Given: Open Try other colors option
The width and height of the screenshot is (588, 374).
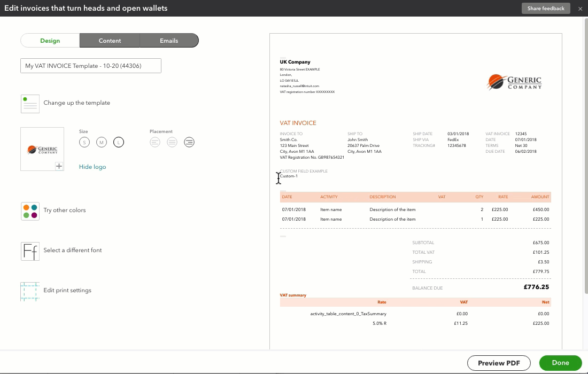Looking at the screenshot, I should coord(65,210).
